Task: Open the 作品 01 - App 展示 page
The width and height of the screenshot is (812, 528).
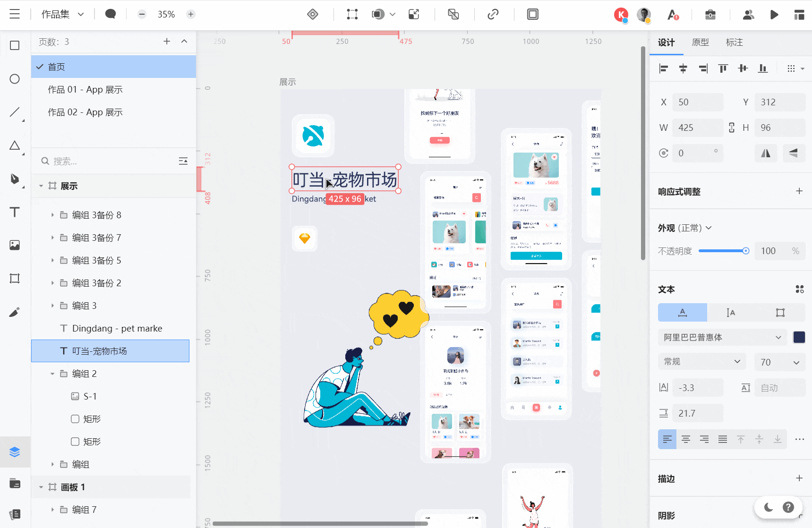Action: click(x=85, y=90)
